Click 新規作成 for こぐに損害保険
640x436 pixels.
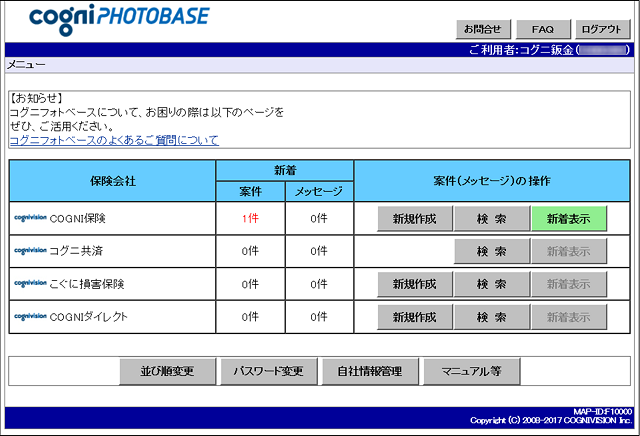[x=415, y=284]
